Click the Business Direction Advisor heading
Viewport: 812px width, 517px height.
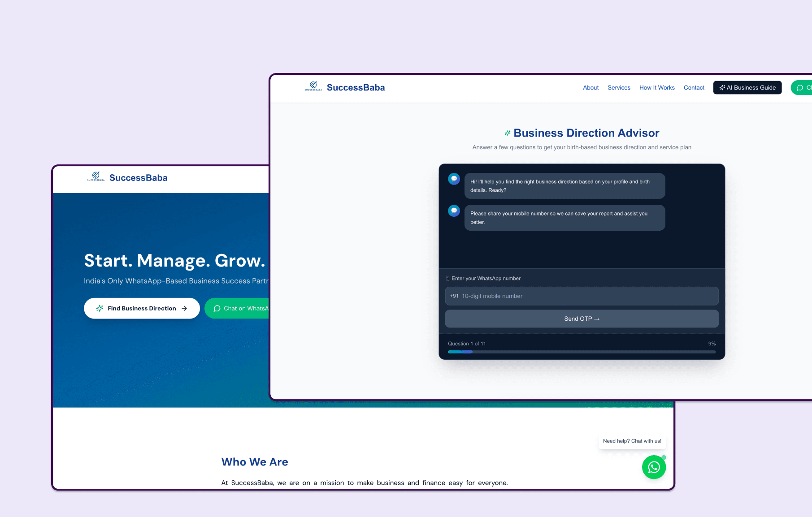pos(586,133)
